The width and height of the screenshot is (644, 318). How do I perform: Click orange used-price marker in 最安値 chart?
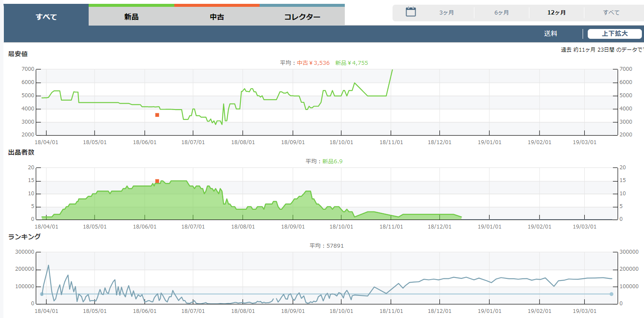[x=157, y=115]
